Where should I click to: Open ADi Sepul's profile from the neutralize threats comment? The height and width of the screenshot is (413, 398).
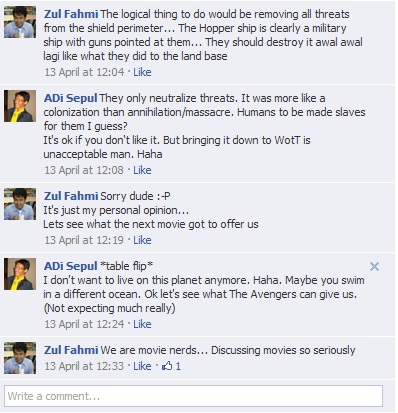(x=70, y=98)
